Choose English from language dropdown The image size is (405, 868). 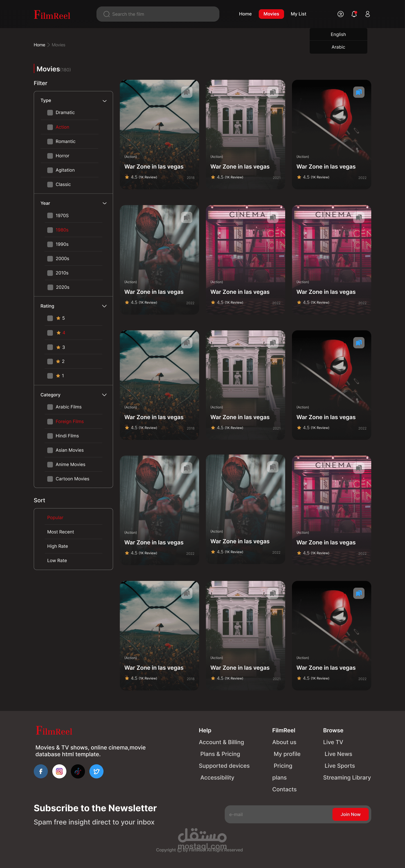click(338, 34)
